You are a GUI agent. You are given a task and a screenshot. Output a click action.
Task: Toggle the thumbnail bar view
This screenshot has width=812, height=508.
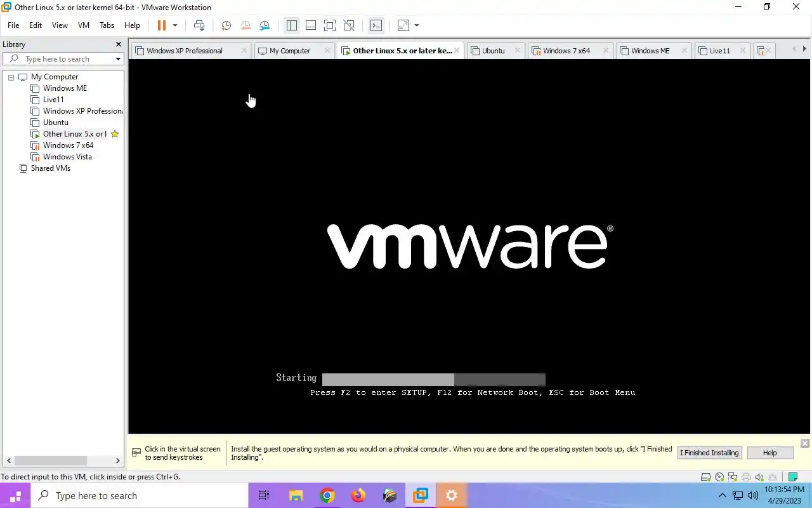pyautogui.click(x=311, y=25)
